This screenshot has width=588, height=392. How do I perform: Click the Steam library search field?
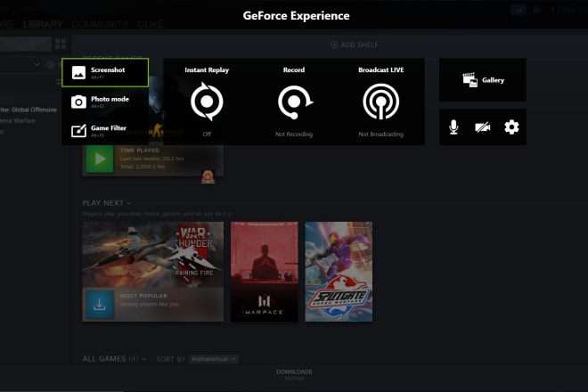[26, 45]
